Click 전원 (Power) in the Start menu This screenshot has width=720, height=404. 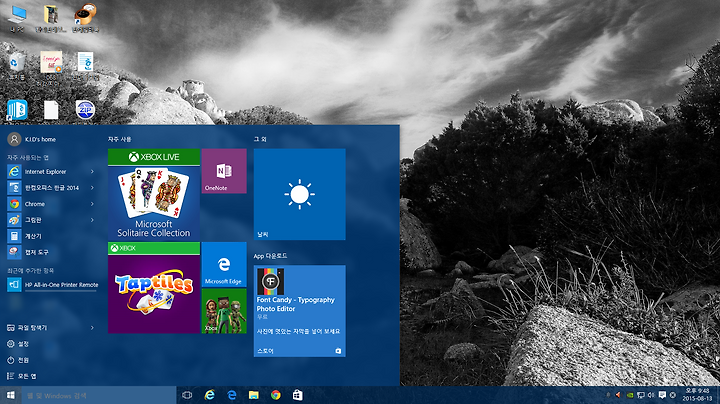coord(18,360)
